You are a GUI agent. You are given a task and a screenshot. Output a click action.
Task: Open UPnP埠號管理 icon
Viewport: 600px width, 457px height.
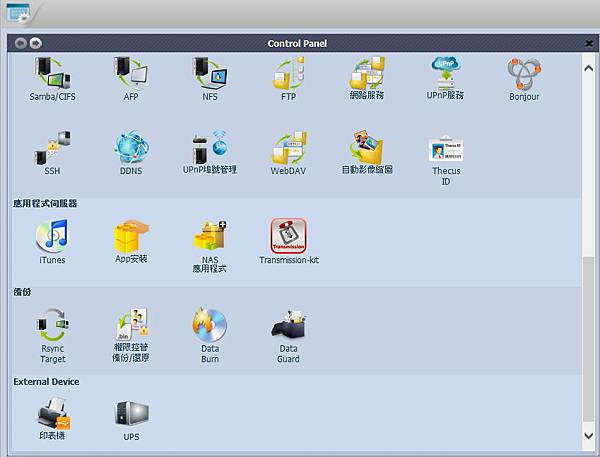(x=210, y=152)
